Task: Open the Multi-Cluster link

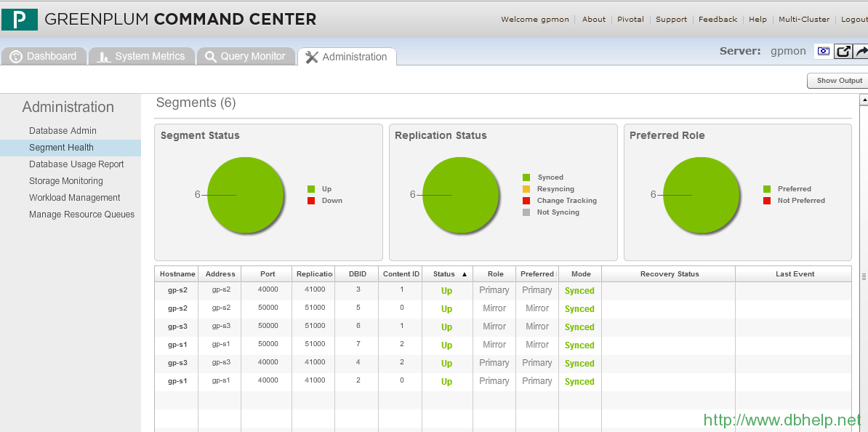Action: pyautogui.click(x=803, y=20)
